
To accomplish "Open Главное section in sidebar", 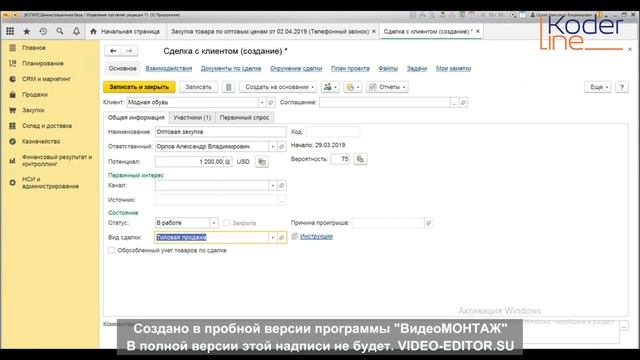I will coord(34,48).
